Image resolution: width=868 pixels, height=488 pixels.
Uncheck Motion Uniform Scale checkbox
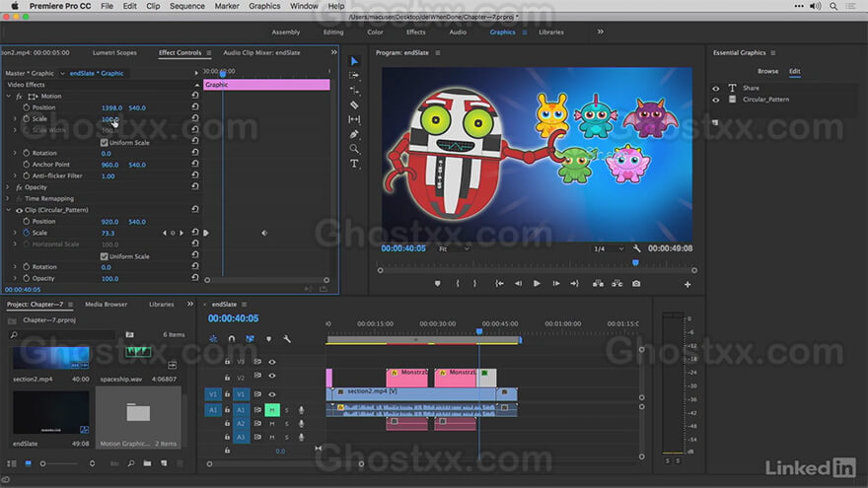(x=105, y=142)
